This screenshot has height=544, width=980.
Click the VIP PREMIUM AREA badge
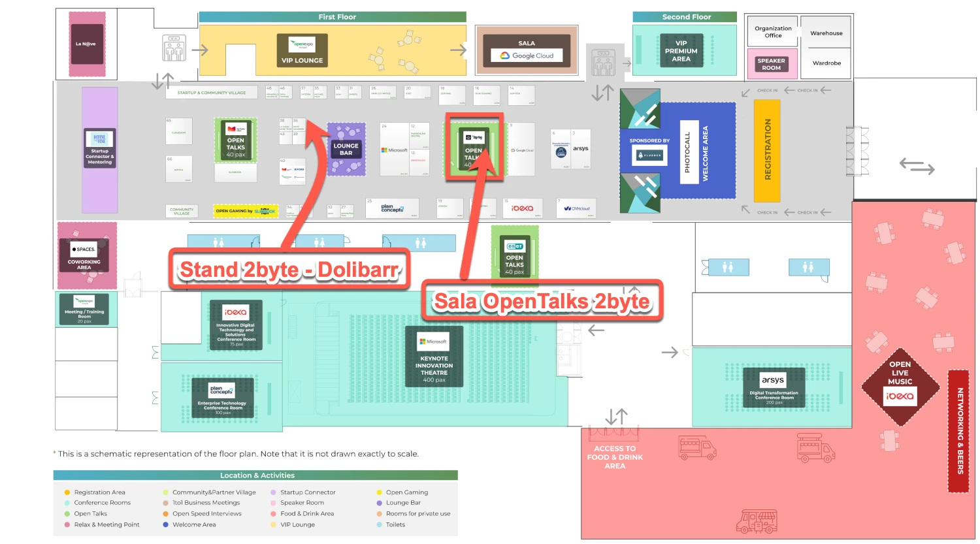tap(681, 51)
